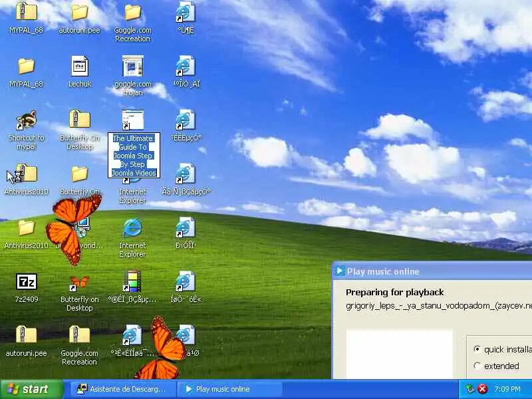Viewport: 532px width, 399px height.
Task: Select the plain MYPAL_68 folder icon
Action: (x=27, y=66)
